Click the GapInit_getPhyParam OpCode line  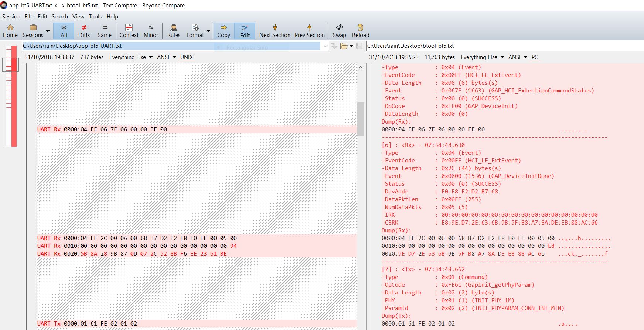[458, 285]
